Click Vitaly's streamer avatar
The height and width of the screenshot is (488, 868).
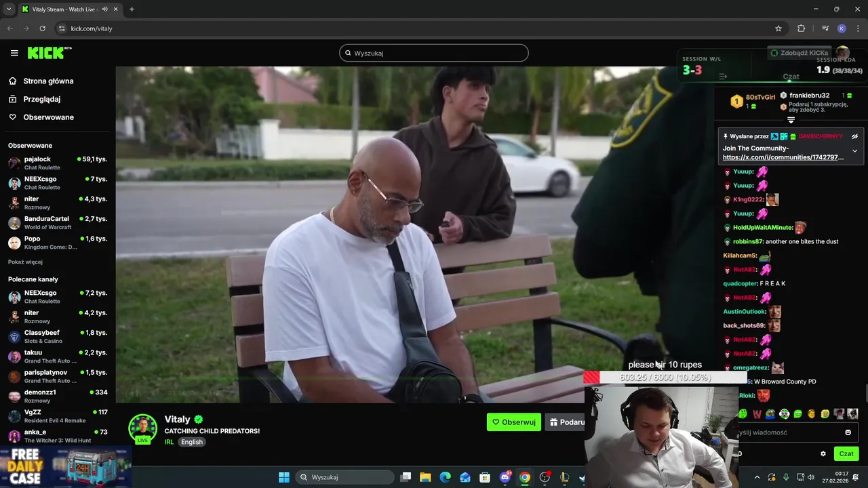tap(142, 428)
